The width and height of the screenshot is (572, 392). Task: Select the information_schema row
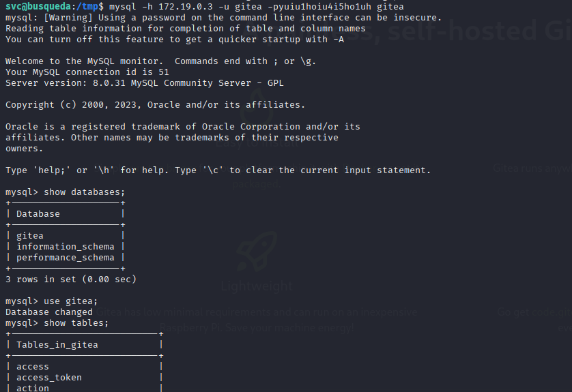[x=66, y=247]
